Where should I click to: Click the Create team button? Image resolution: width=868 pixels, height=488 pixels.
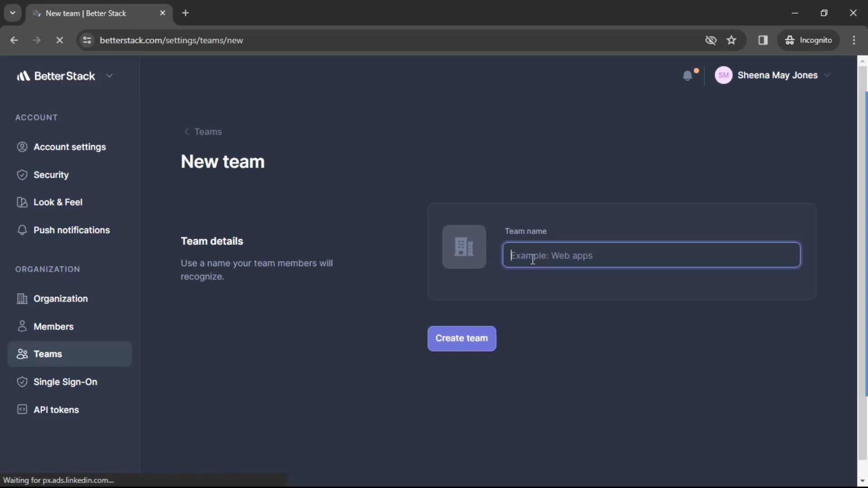[x=462, y=338]
